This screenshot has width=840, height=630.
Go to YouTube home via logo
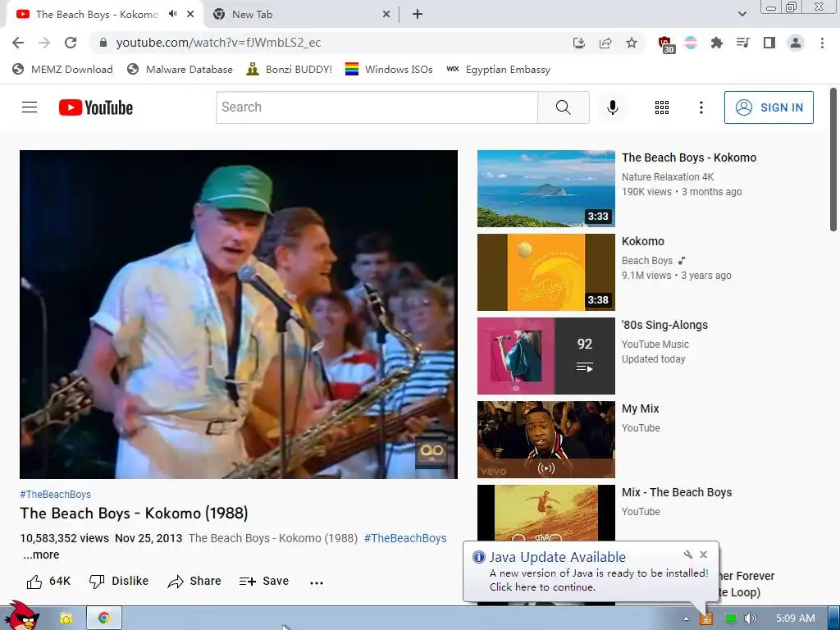[96, 107]
